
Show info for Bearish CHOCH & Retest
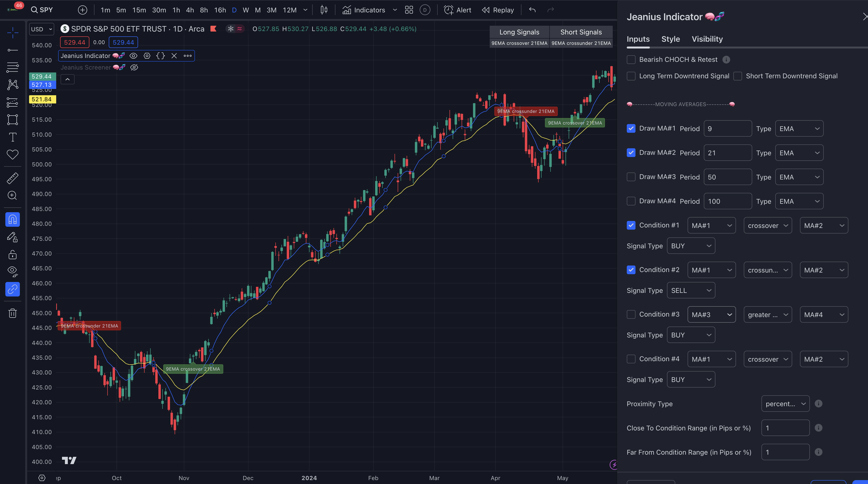click(726, 60)
